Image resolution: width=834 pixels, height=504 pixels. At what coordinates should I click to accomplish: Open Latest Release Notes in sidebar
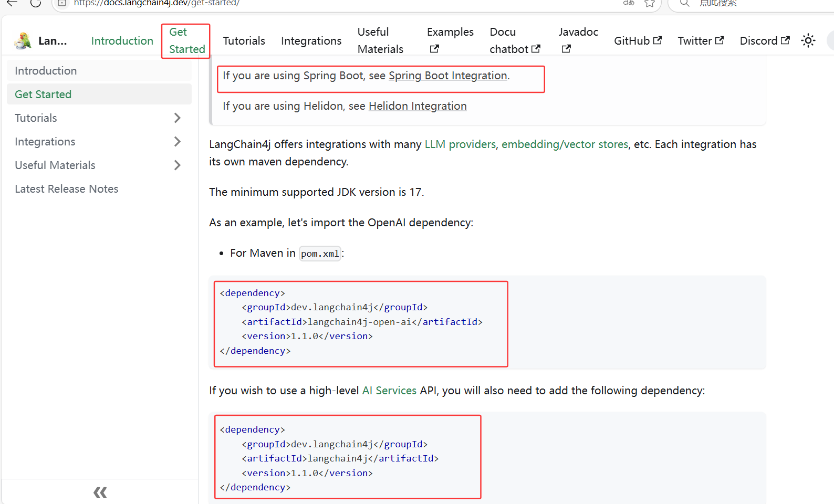67,189
